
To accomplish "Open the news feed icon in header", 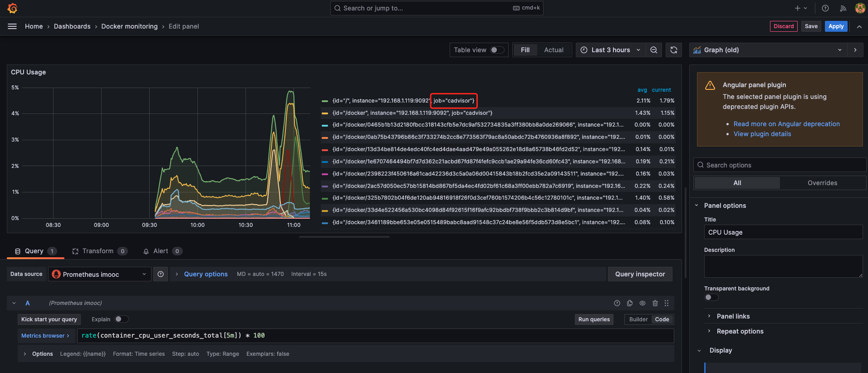I will pos(843,8).
